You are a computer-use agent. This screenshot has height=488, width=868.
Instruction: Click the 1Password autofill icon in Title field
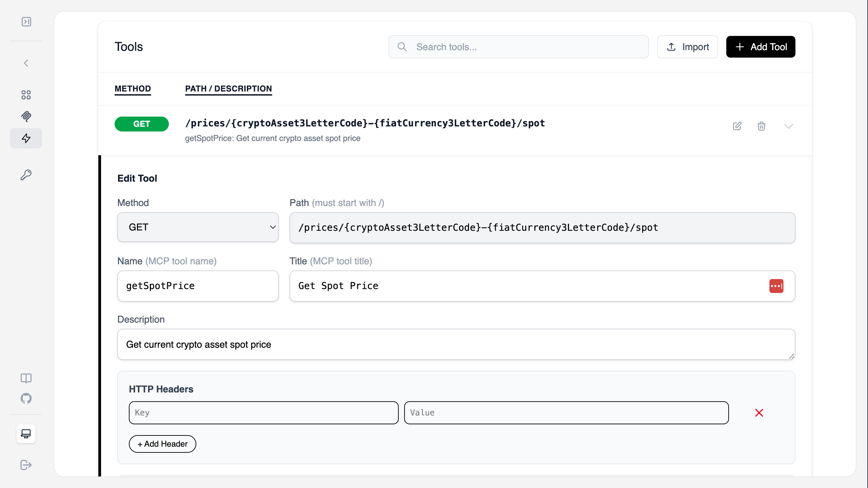point(776,286)
